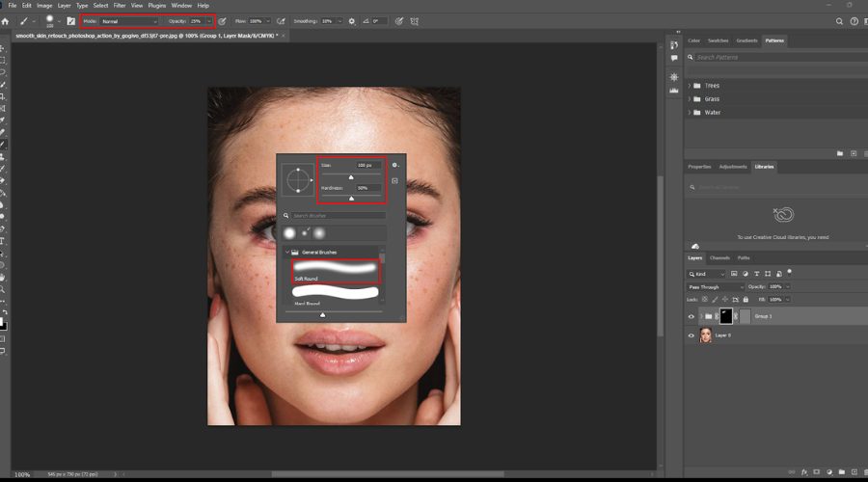This screenshot has width=868, height=482.
Task: Select the Soft Round brush preset
Action: [x=336, y=271]
